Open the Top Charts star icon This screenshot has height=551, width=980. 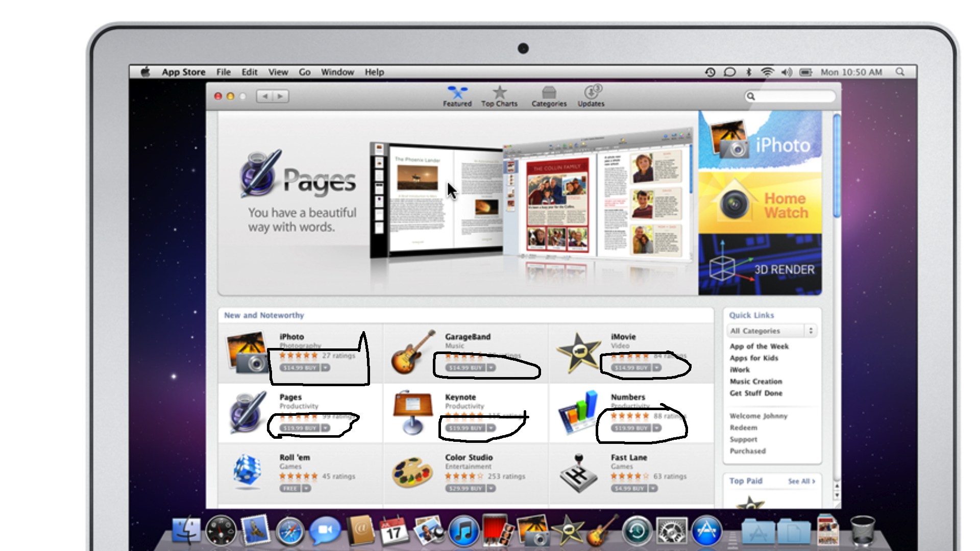click(x=499, y=93)
